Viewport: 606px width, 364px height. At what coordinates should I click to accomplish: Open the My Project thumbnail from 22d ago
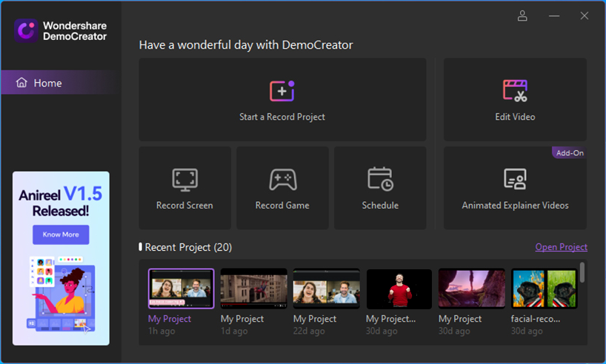point(326,289)
